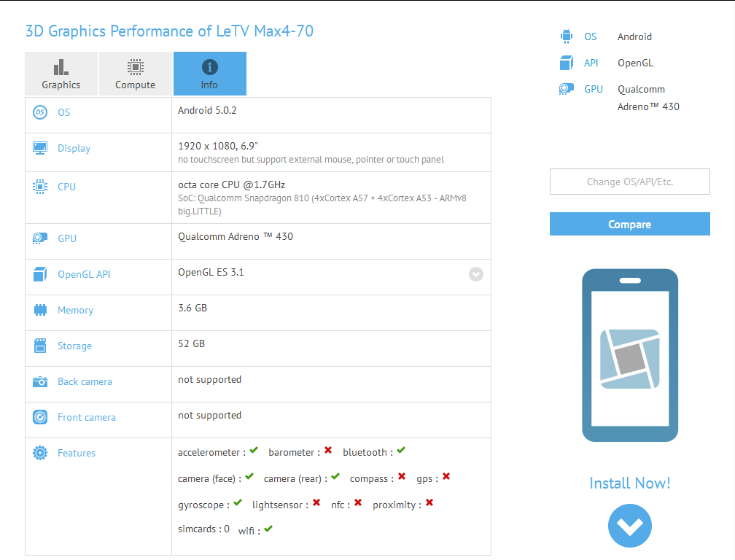Viewport: 735px width, 560px height.
Task: Open the Change OS/API/Etc. selector
Action: click(629, 182)
